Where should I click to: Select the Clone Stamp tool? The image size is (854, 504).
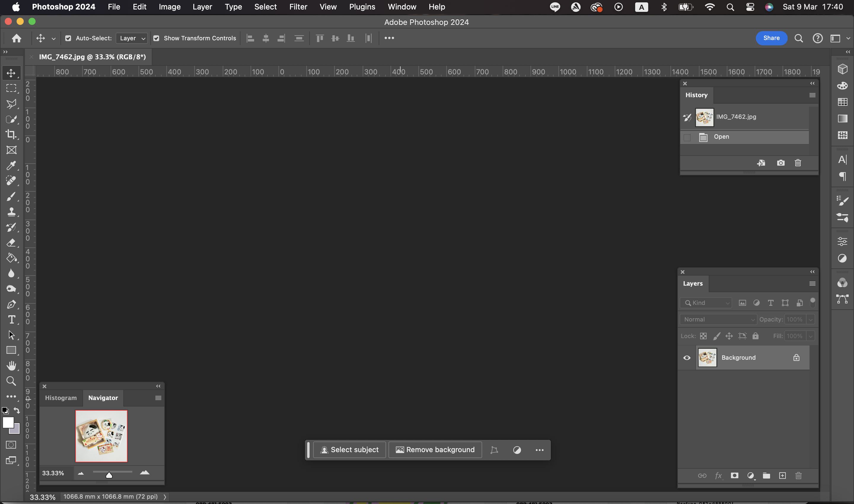point(11,212)
